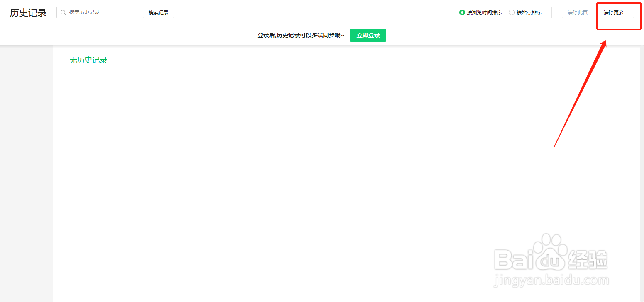Click the 清除此页 button
Image resolution: width=644 pixels, height=302 pixels.
coord(578,12)
